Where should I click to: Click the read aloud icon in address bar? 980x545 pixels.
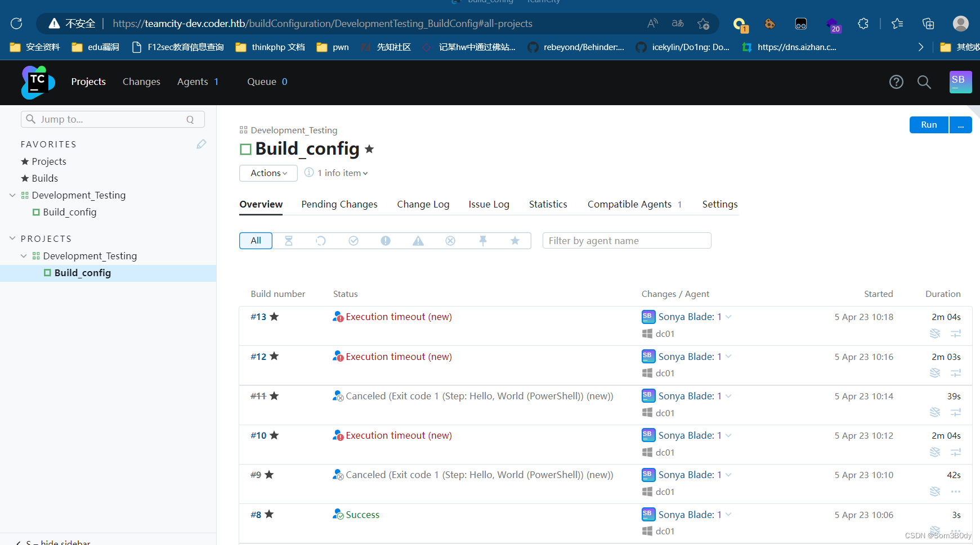tap(652, 24)
